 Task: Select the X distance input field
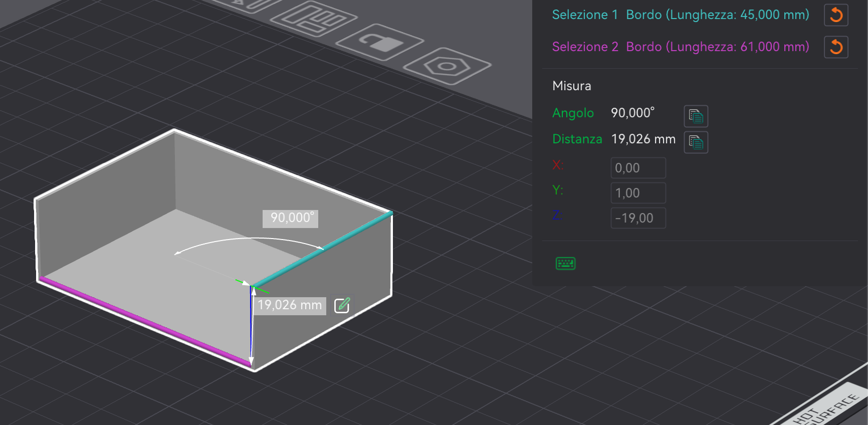pos(638,168)
